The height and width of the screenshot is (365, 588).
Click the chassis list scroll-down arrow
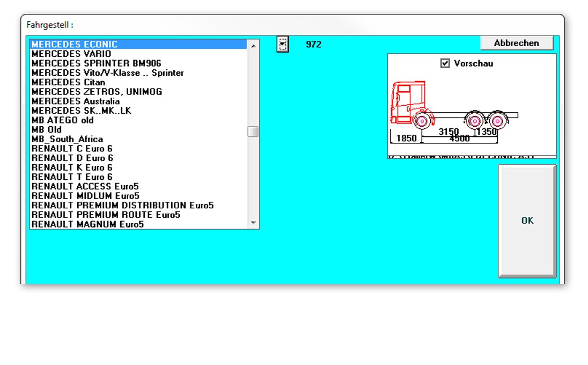point(253,223)
